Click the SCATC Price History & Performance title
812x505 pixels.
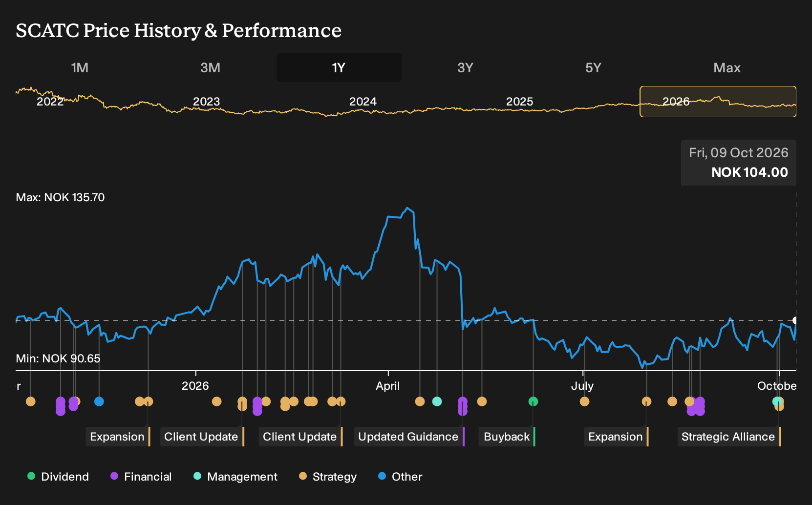179,30
